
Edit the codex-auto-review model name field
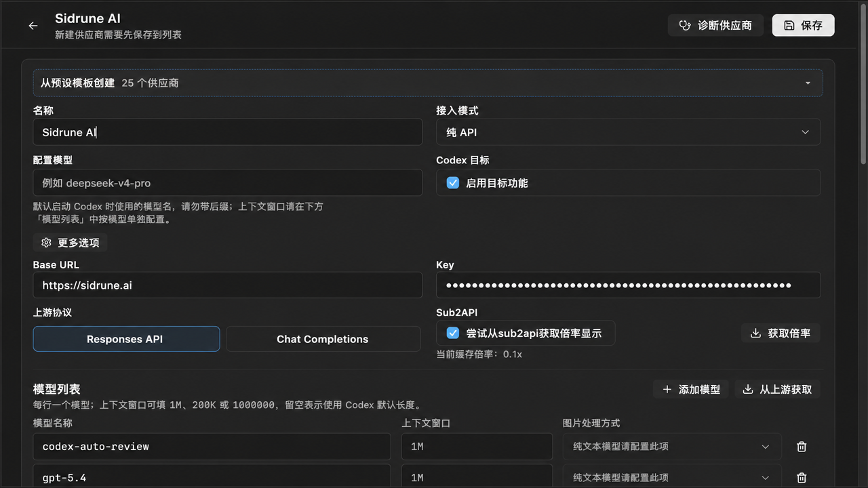212,447
